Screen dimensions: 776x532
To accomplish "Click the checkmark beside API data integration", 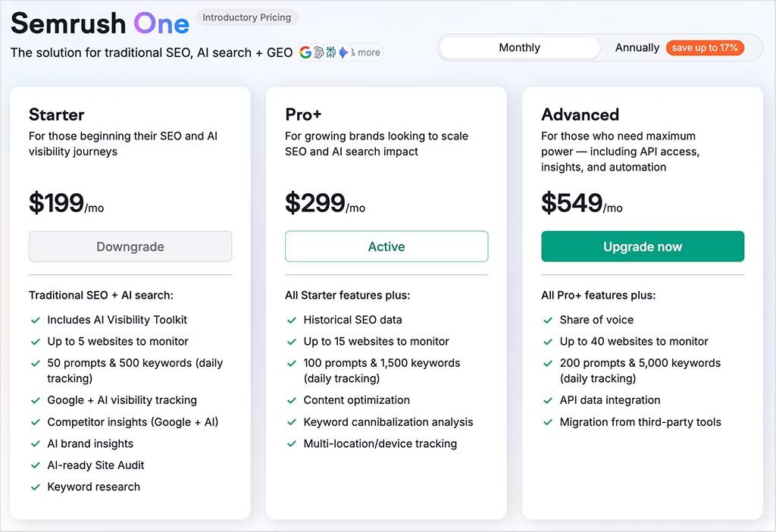I will (548, 400).
